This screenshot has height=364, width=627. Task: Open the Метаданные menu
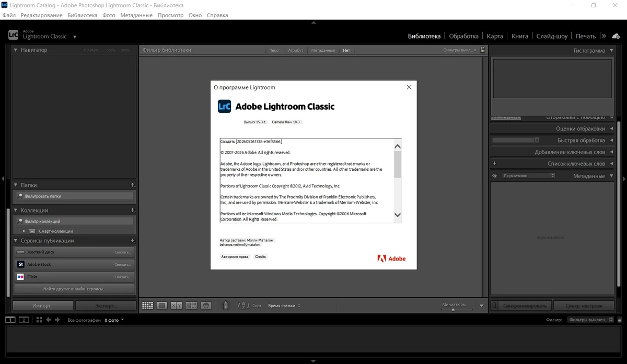(x=136, y=15)
